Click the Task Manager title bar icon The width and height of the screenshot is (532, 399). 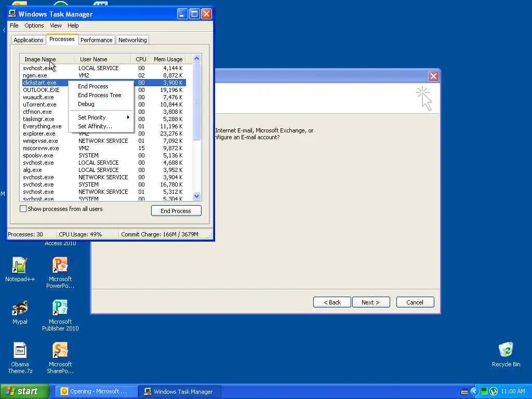tap(12, 14)
